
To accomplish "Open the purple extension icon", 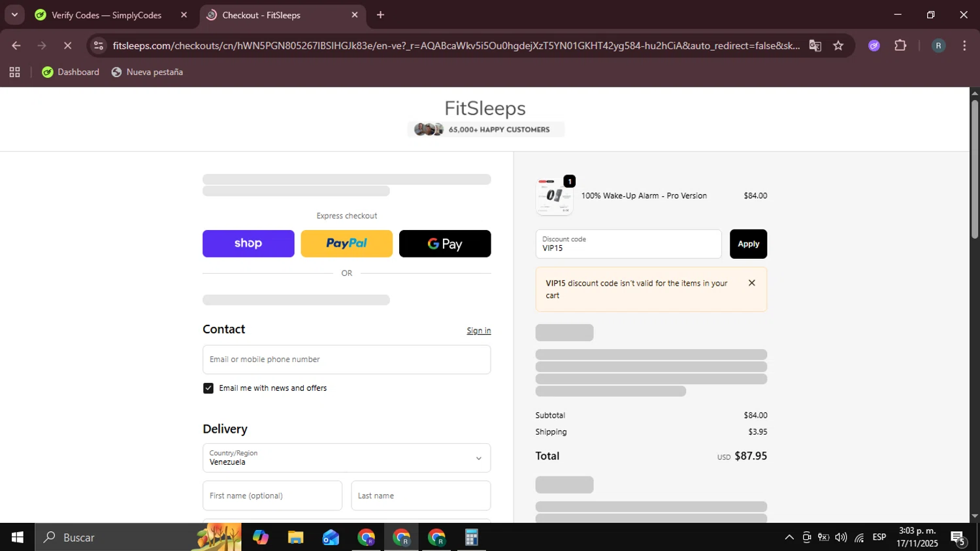I will pos(874,46).
